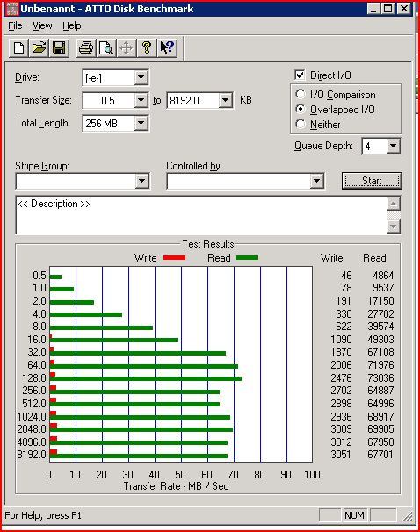Viewport: 420px width, 532px height.
Task: Click the green Read legend swatch
Action: point(247,258)
